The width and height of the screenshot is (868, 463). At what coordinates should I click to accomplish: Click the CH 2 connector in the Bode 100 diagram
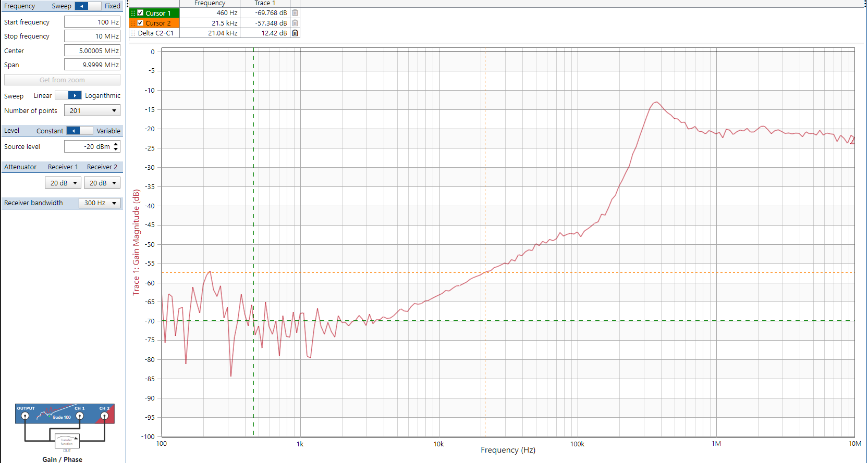click(104, 416)
